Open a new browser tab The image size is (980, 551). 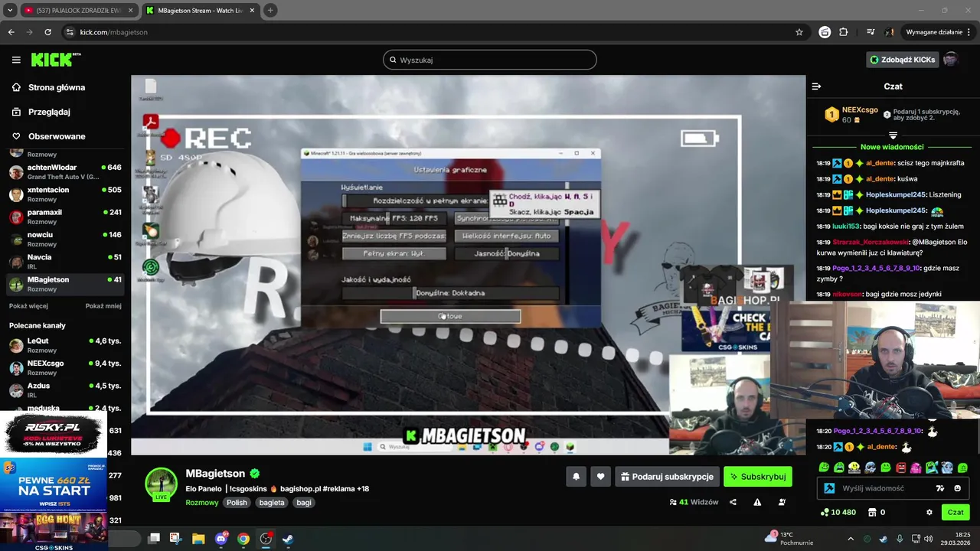click(x=270, y=11)
